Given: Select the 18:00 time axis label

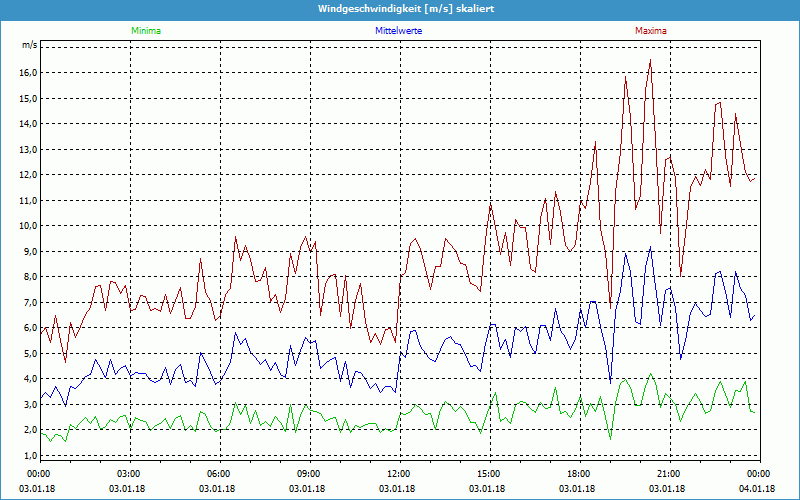Looking at the screenshot, I should tap(579, 473).
